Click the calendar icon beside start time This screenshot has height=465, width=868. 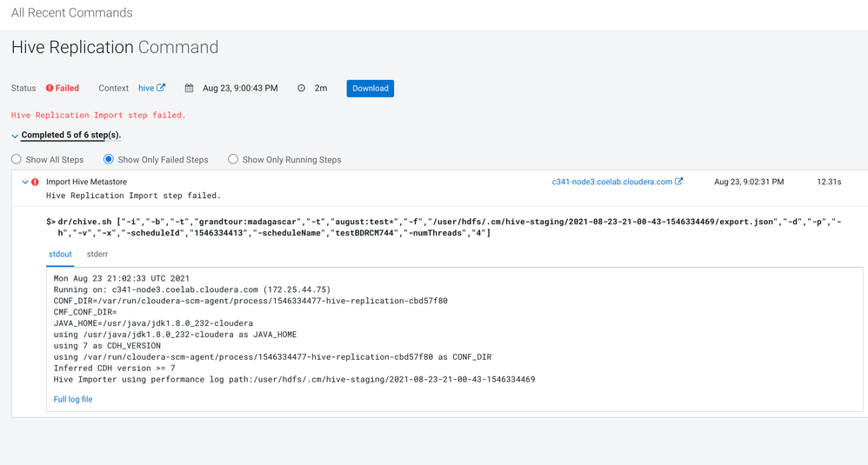189,89
